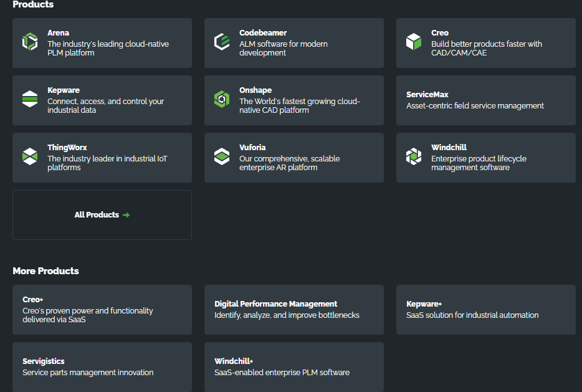
Task: Click the Onshape hexagon icon
Action: click(222, 100)
